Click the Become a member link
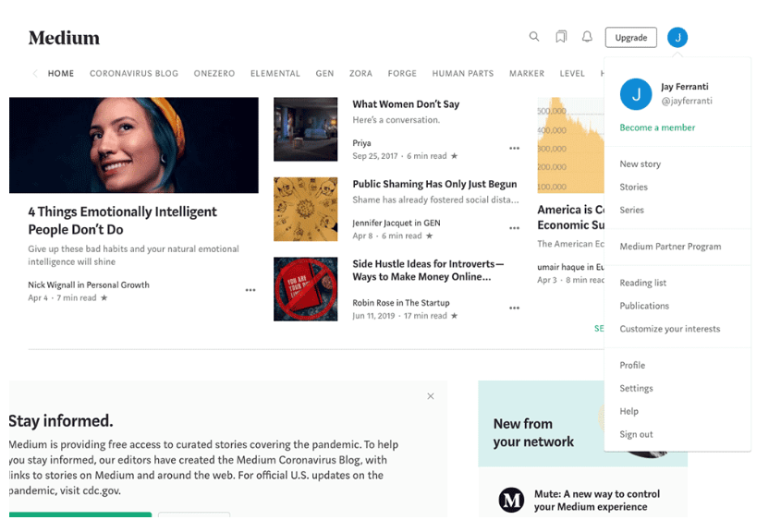Image resolution: width=781 pixels, height=532 pixels. (x=657, y=127)
